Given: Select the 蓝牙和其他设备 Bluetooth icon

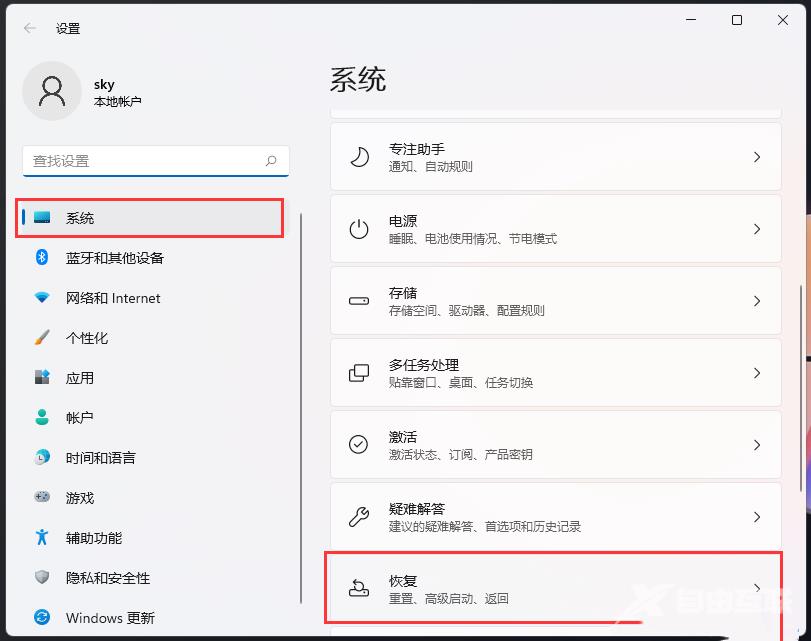Looking at the screenshot, I should point(40,258).
